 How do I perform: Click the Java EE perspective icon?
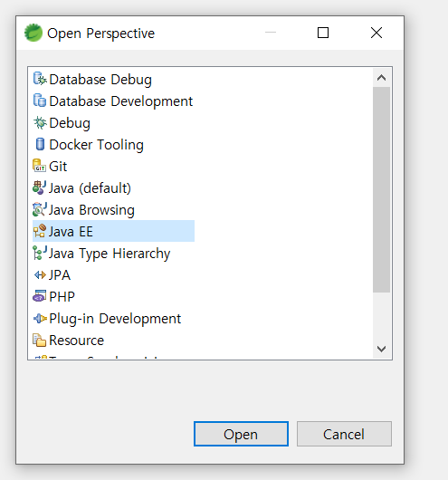[40, 231]
